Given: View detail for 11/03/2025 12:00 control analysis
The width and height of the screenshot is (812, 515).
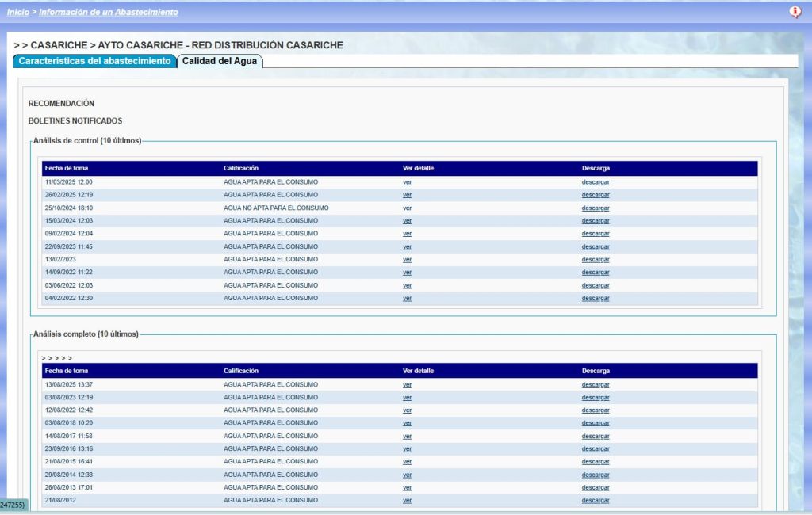Looking at the screenshot, I should click(x=407, y=182).
